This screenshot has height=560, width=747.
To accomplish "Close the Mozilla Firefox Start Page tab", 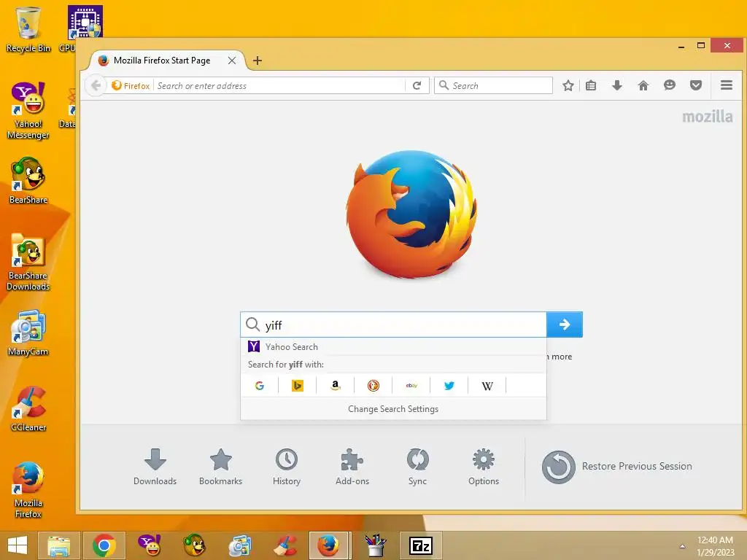I will click(231, 61).
